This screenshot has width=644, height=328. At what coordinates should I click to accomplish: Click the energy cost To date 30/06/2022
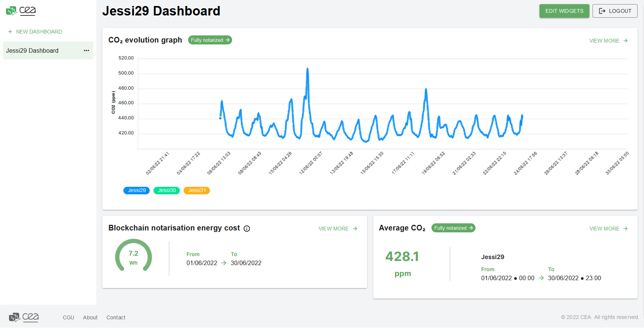coord(246,263)
